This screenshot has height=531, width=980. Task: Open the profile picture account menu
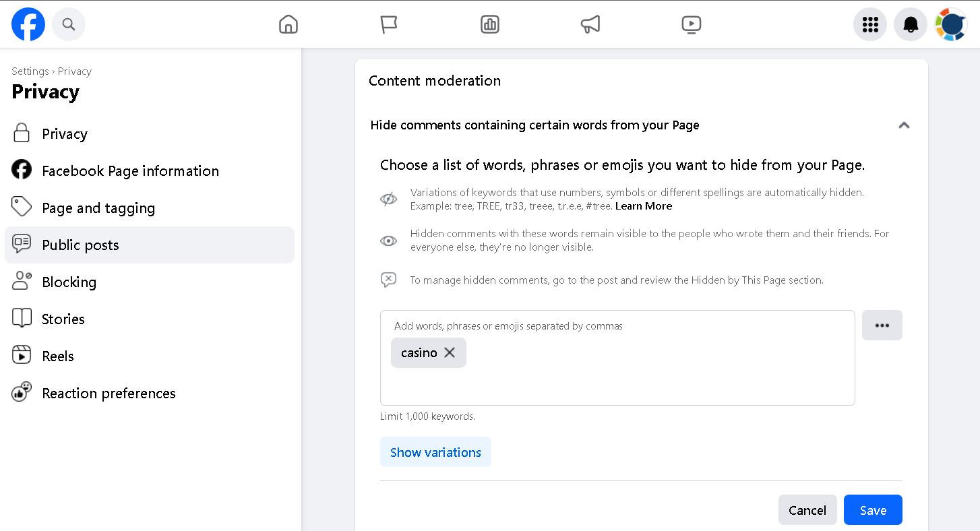coord(951,24)
